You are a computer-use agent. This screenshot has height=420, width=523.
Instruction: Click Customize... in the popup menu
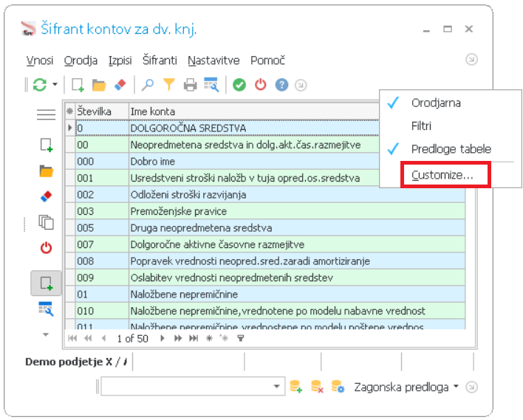click(442, 175)
